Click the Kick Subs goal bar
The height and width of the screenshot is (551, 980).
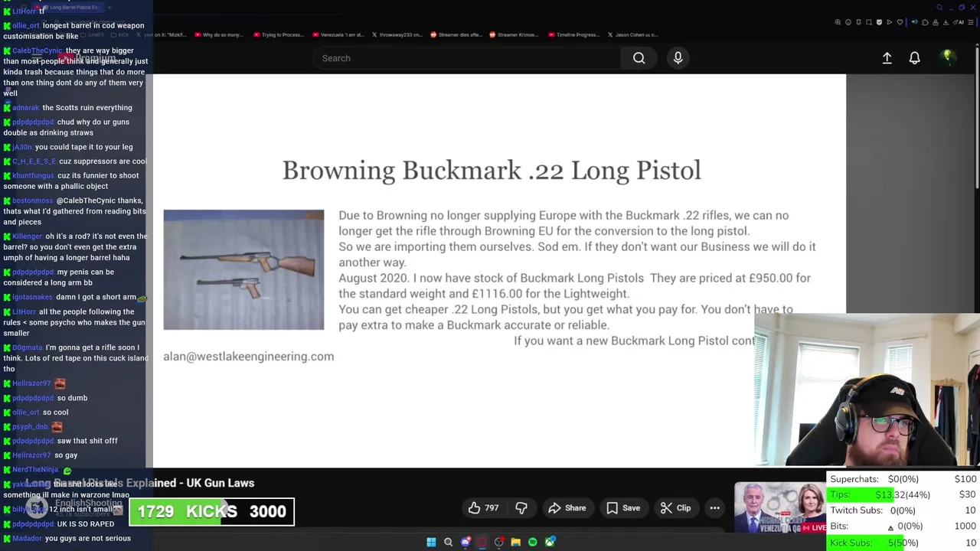coord(903,543)
